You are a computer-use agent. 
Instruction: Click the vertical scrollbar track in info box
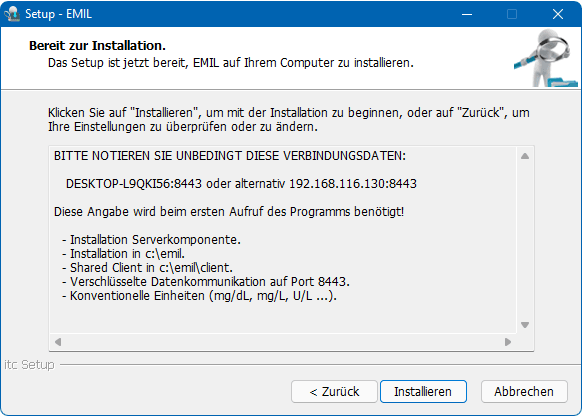pyautogui.click(x=525, y=241)
